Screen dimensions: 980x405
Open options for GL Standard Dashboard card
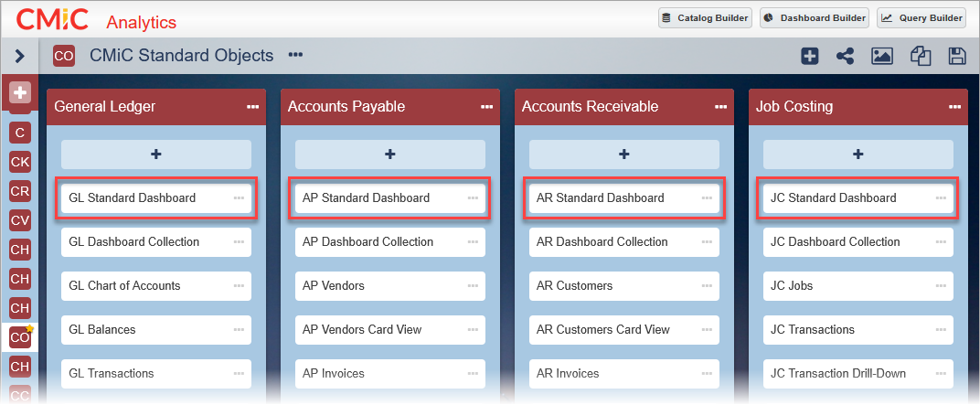(239, 198)
